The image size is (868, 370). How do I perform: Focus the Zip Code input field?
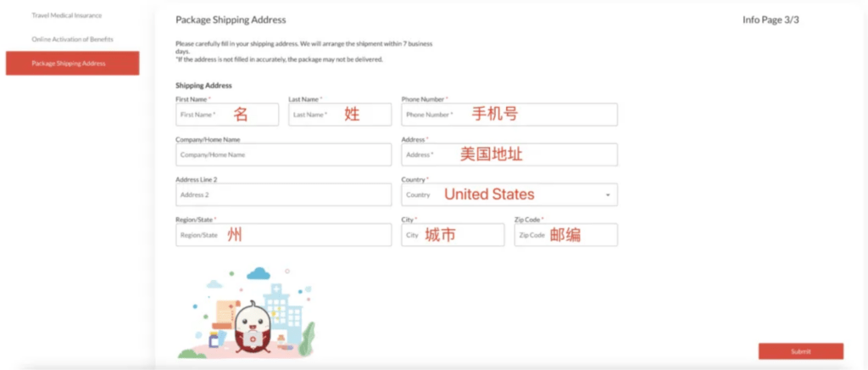(565, 235)
